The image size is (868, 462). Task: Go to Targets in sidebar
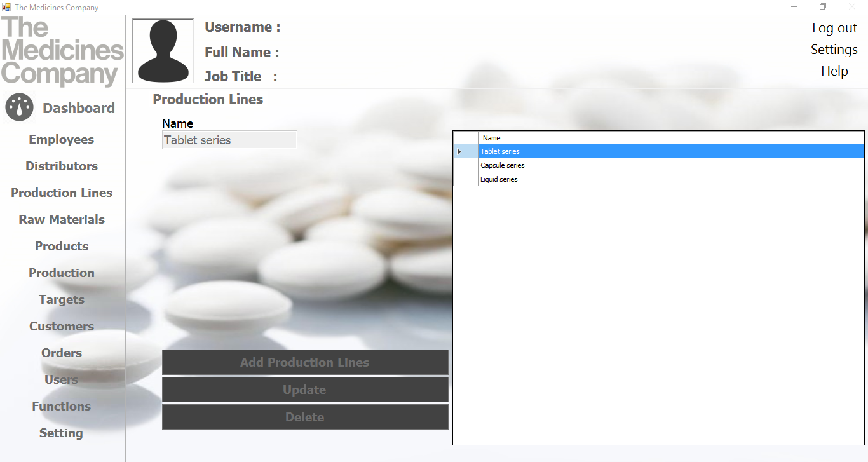pos(62,299)
